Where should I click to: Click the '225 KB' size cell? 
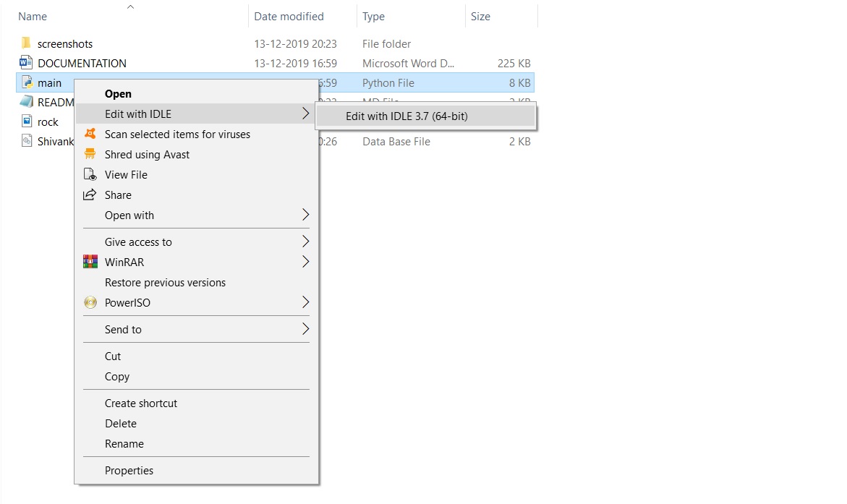point(514,63)
